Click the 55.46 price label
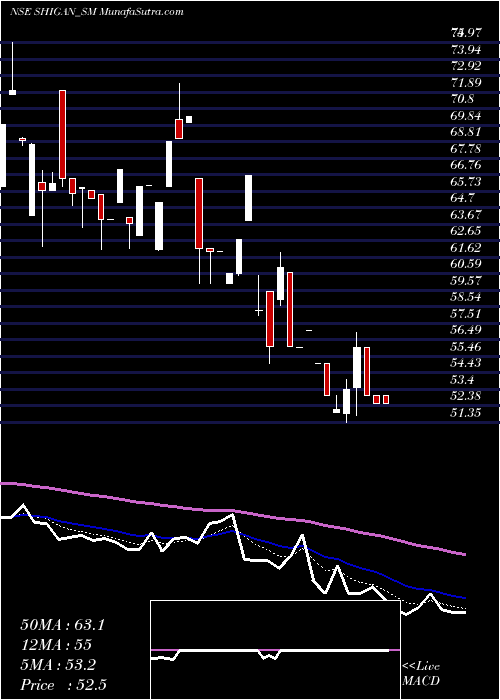This screenshot has height=700, width=500. [x=466, y=346]
